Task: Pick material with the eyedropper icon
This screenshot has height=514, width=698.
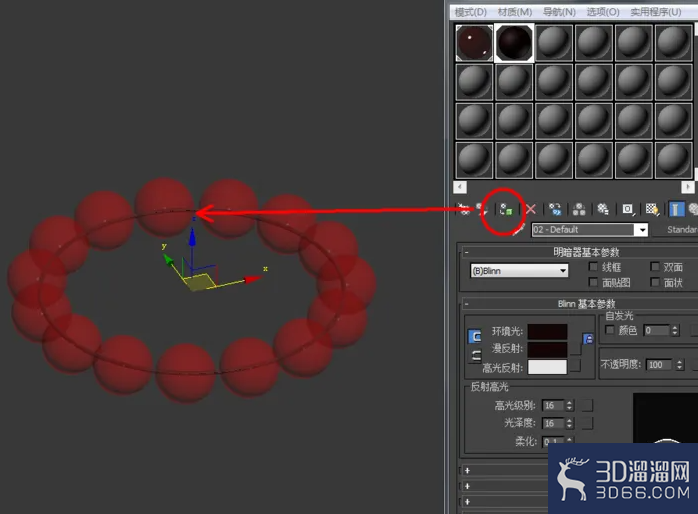Action: (x=519, y=230)
